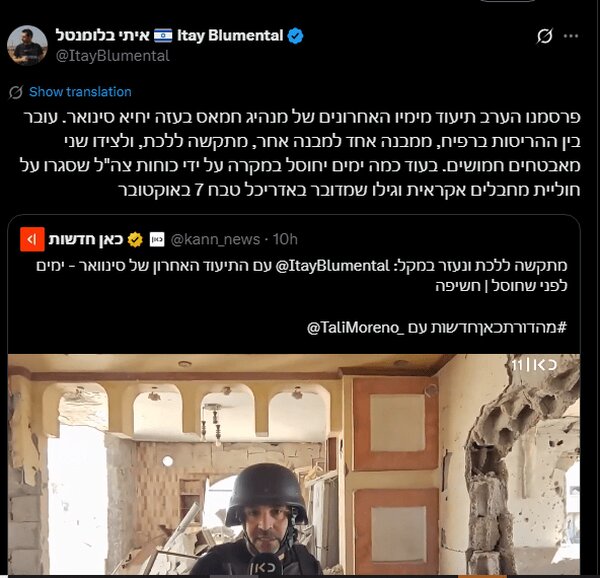Screen dimensions: 600x578
Task: Click the Show translation link
Action: click(80, 92)
